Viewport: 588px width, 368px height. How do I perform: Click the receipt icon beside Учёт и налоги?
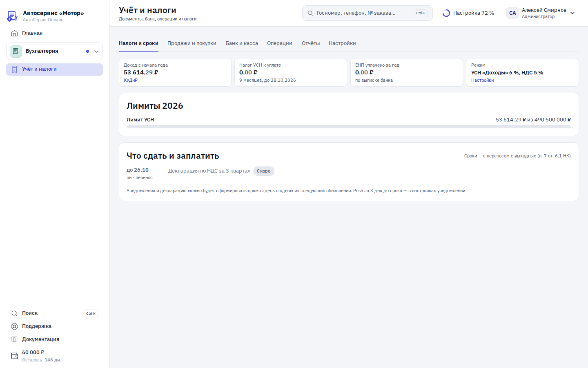coord(14,69)
